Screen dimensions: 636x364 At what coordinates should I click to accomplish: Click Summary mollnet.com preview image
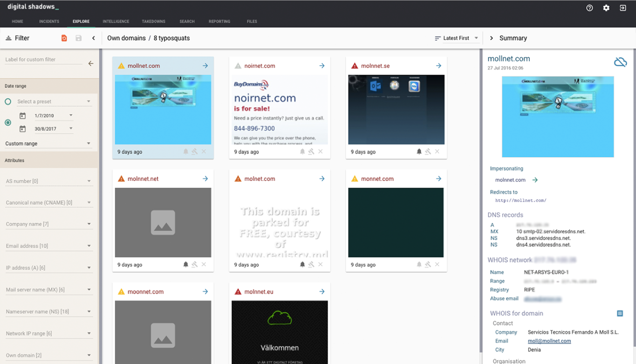pyautogui.click(x=558, y=117)
